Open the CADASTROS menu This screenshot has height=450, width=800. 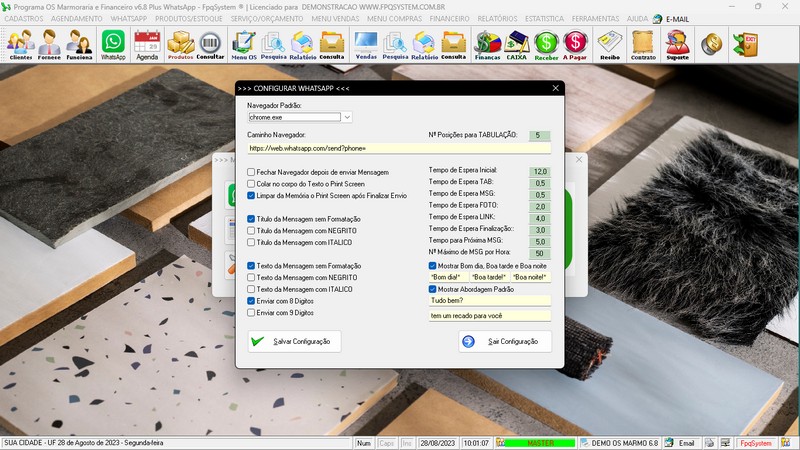click(23, 19)
